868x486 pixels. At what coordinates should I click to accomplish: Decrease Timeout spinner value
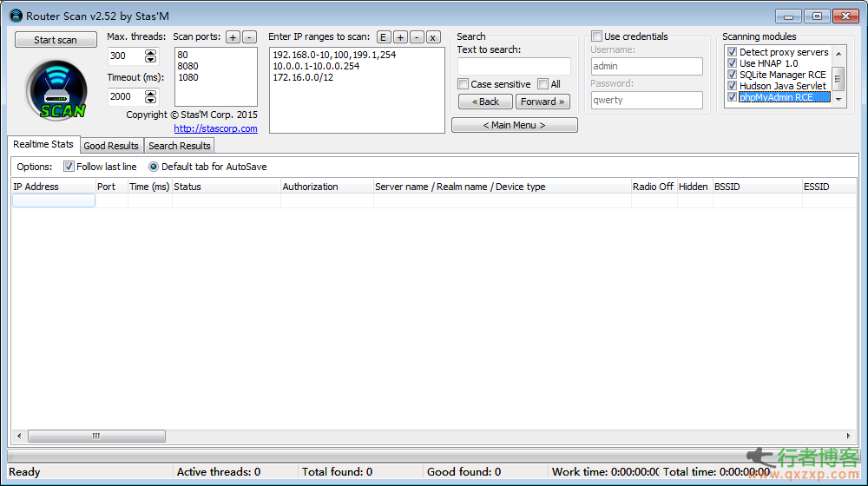[x=150, y=100]
